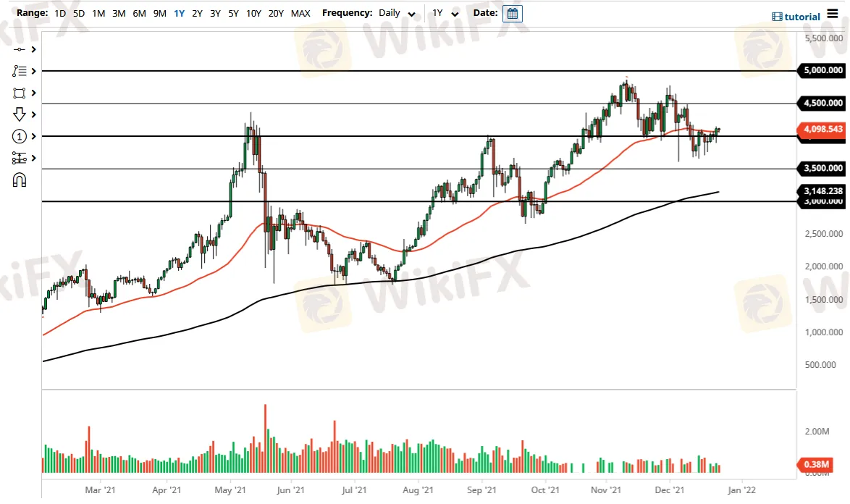850x504 pixels.
Task: Expand the text list tool submenu arrow
Action: (33, 71)
